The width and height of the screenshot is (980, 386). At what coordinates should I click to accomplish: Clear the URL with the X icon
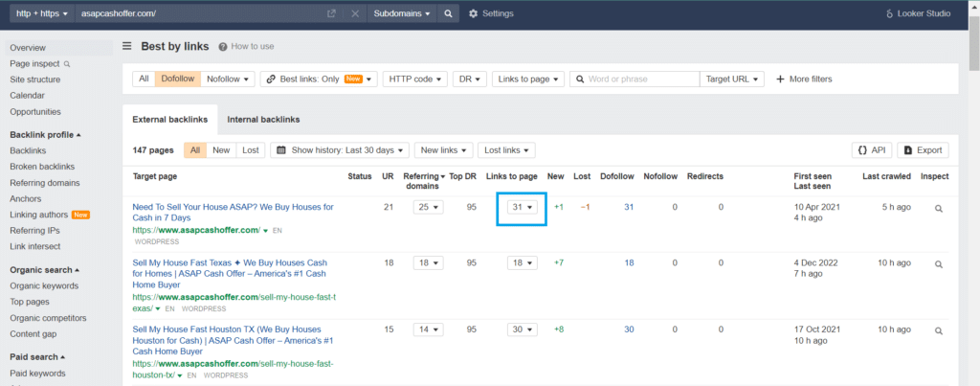[355, 13]
